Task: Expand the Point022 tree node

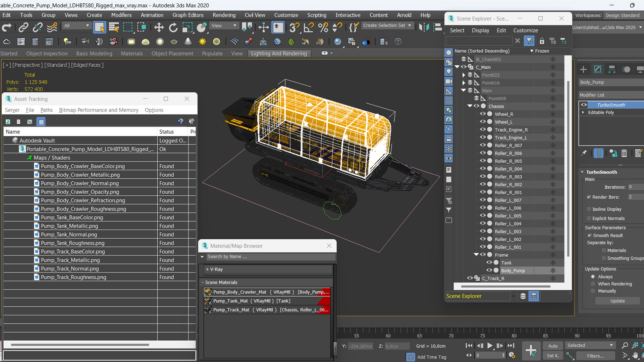Action: click(464, 75)
